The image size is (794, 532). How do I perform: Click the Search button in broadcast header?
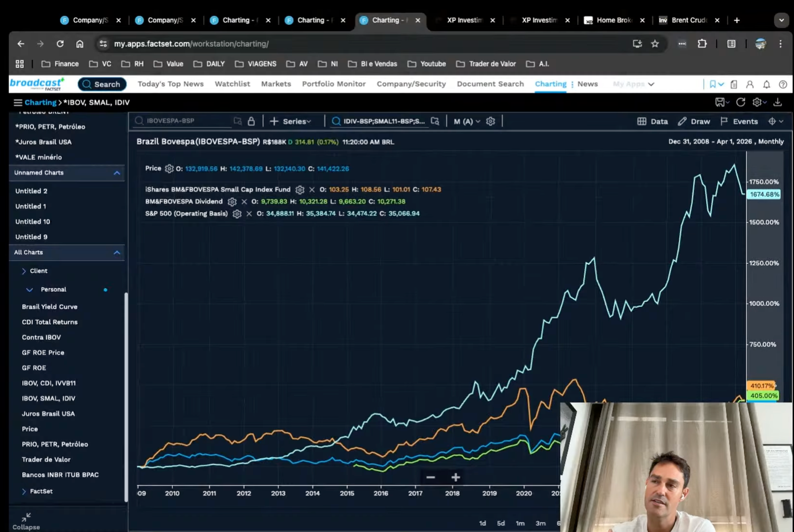[x=102, y=84]
